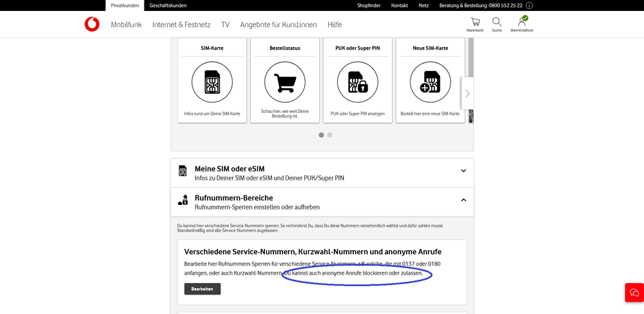Open the Internet & Festnetz menu

click(x=181, y=25)
